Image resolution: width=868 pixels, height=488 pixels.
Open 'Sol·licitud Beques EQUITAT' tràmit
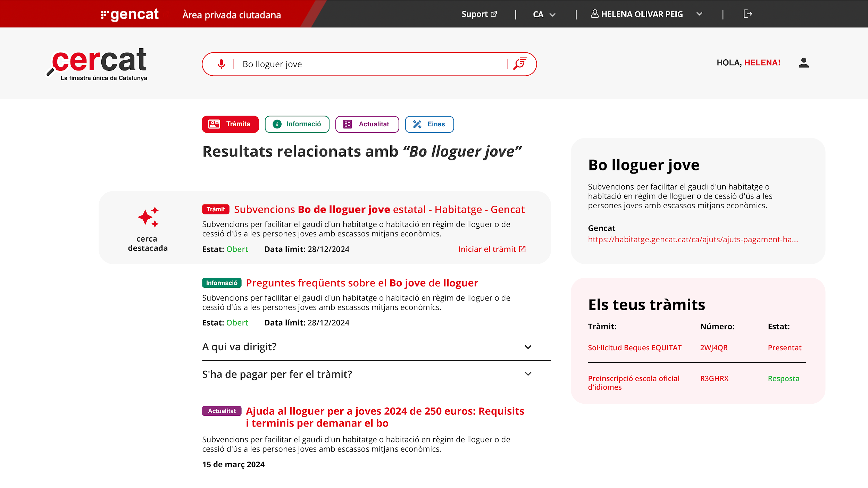click(x=634, y=348)
